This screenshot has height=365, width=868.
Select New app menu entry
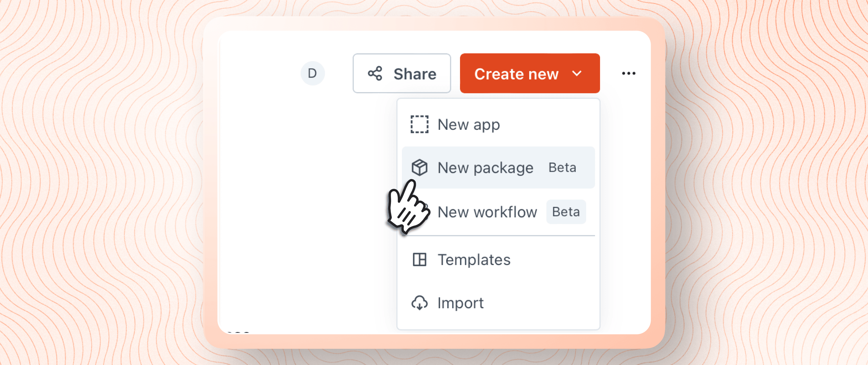tap(468, 125)
